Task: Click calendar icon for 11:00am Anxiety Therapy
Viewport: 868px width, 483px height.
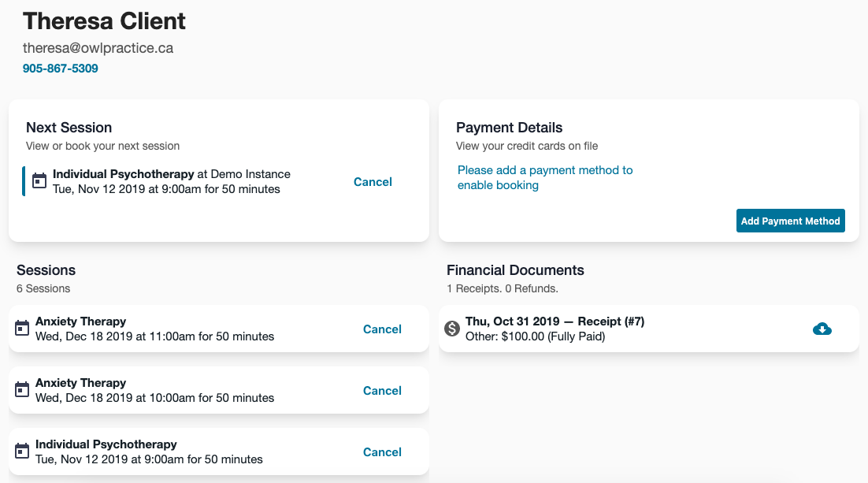Action: pos(22,329)
